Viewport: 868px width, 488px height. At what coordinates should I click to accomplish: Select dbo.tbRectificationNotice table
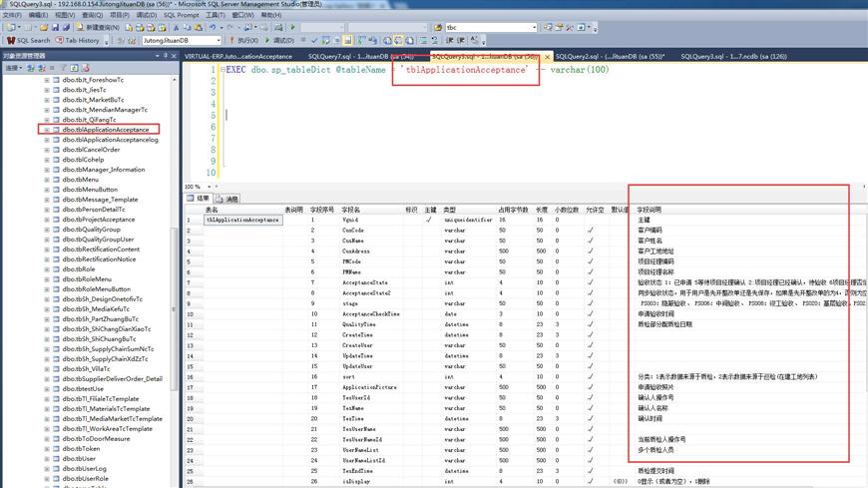pos(99,259)
